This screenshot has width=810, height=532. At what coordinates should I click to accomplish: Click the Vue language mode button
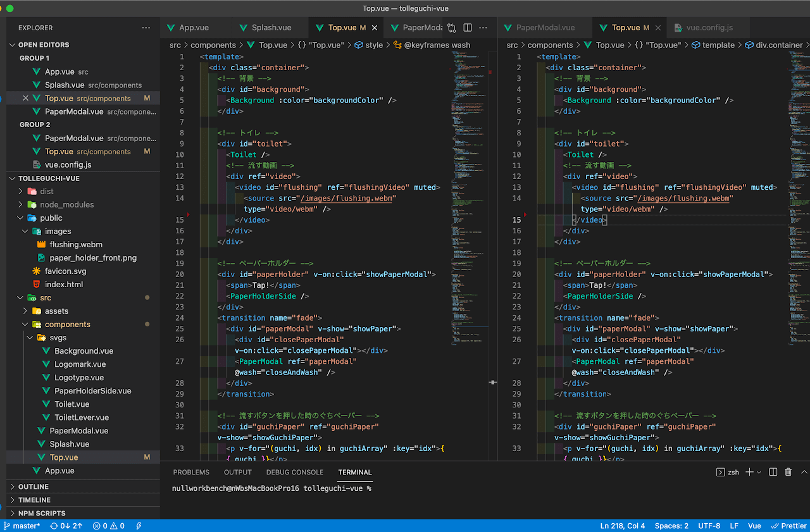[x=754, y=526]
